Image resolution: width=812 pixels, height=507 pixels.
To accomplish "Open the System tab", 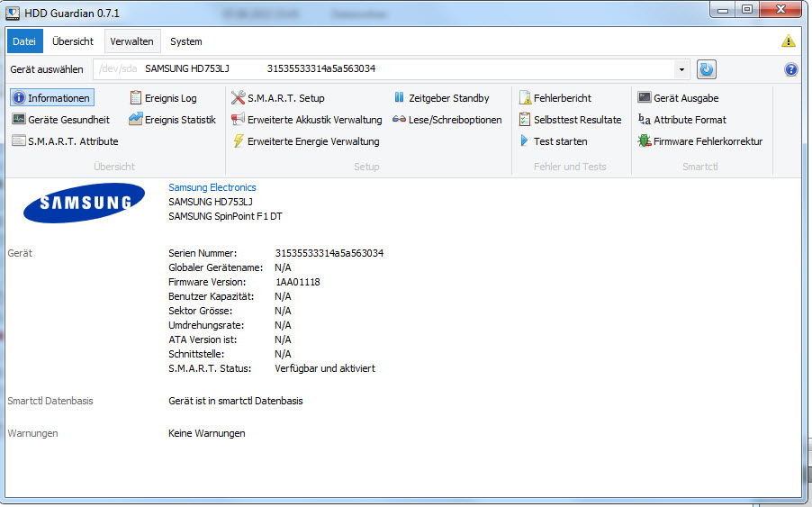I will 186,41.
